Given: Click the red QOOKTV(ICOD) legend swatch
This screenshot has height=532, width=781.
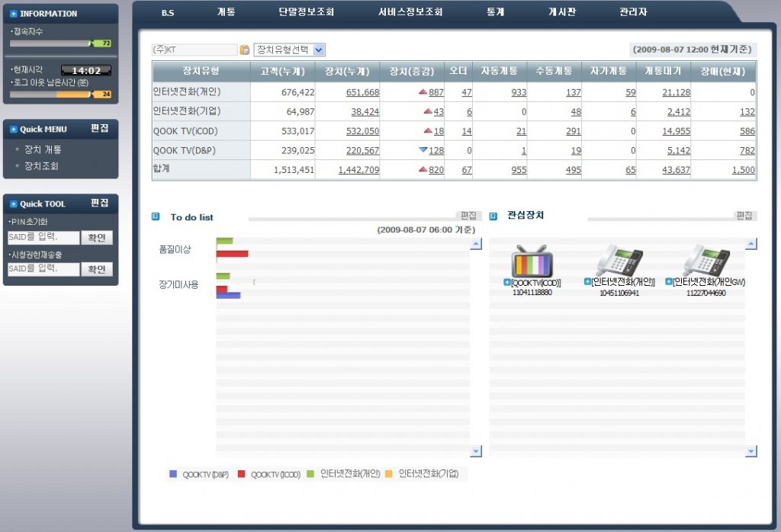Looking at the screenshot, I should 242,474.
